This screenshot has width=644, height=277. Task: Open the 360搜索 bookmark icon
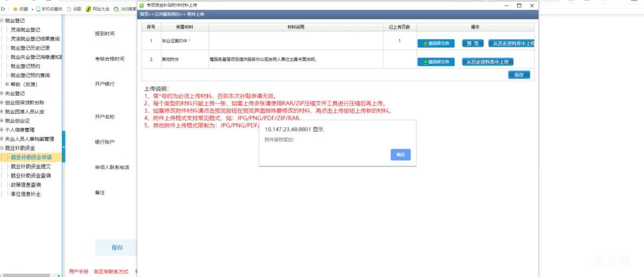pyautogui.click(x=117, y=9)
